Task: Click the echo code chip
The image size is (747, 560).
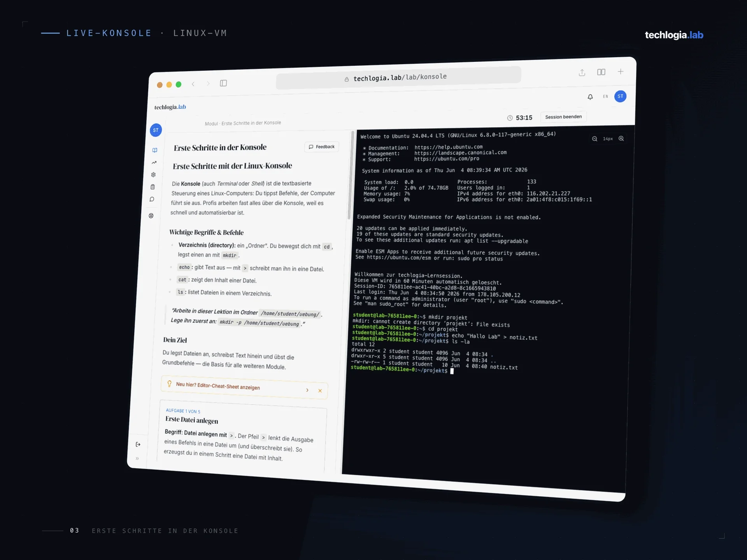Action: click(184, 267)
